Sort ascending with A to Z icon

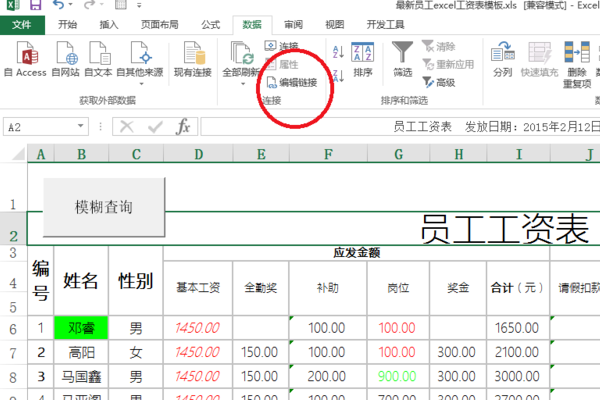point(338,52)
